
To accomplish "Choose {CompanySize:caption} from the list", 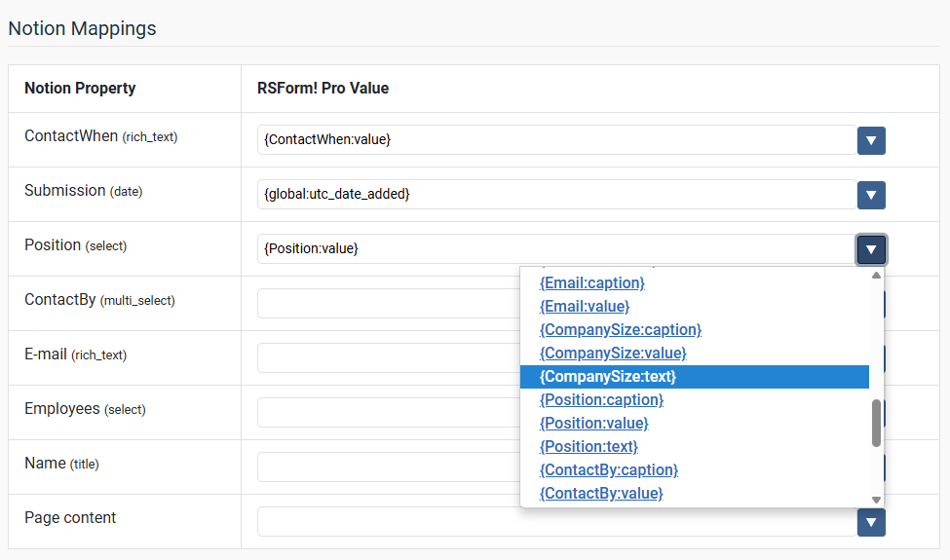I will point(620,329).
